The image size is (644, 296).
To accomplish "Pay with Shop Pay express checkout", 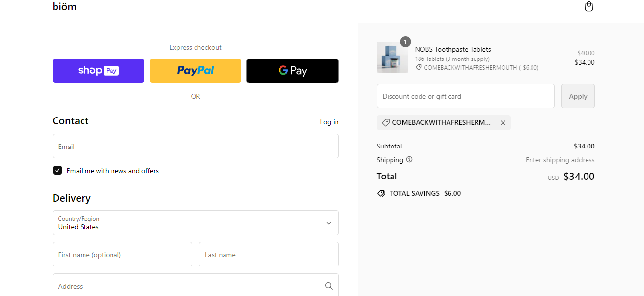I will click(98, 71).
